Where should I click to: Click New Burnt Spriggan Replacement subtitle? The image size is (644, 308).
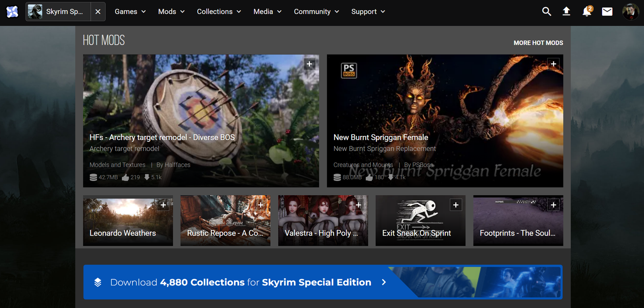(385, 149)
